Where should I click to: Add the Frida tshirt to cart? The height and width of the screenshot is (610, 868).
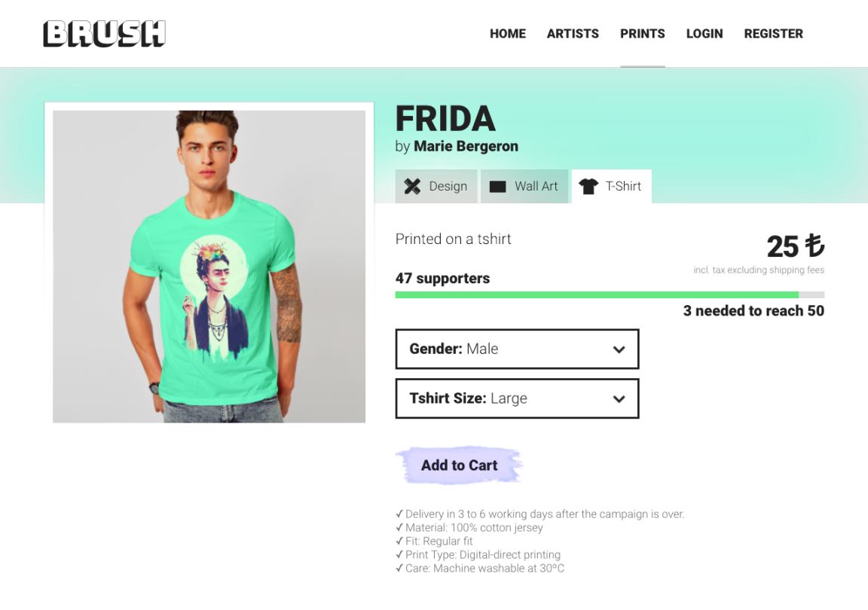coord(460,465)
